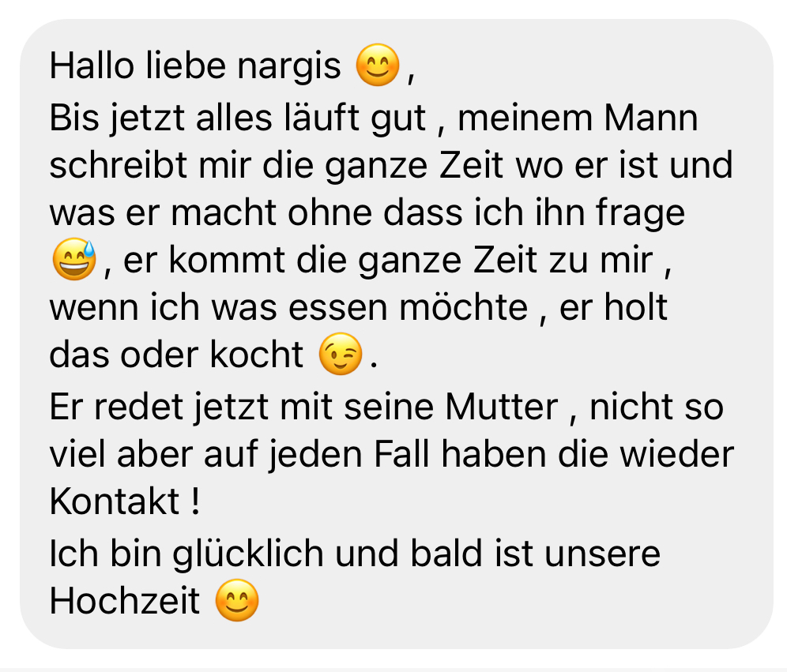
Task: Click the word "möchte" in the message
Action: (x=463, y=306)
